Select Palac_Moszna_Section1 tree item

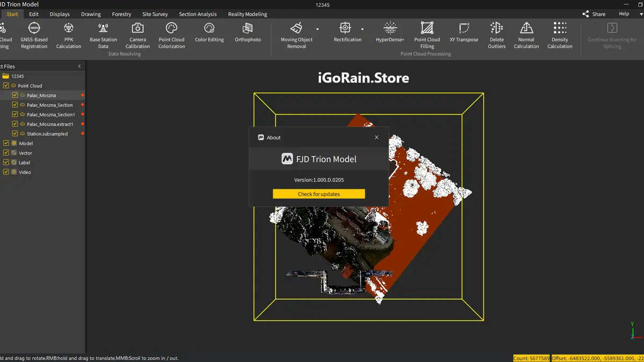pyautogui.click(x=51, y=114)
